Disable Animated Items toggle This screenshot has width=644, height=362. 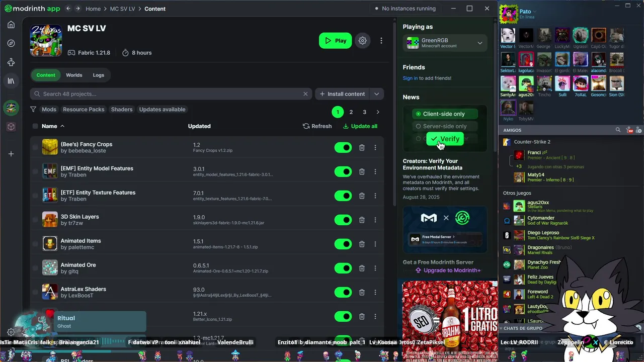[x=343, y=244]
